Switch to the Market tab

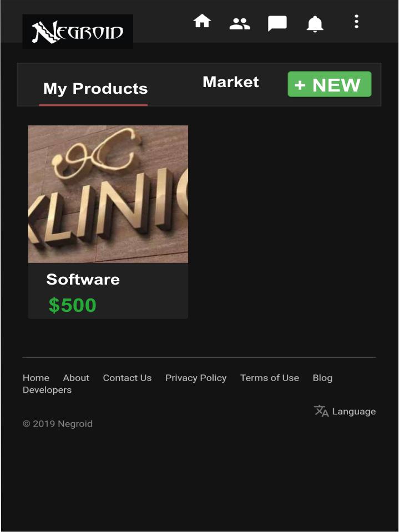[x=231, y=82]
